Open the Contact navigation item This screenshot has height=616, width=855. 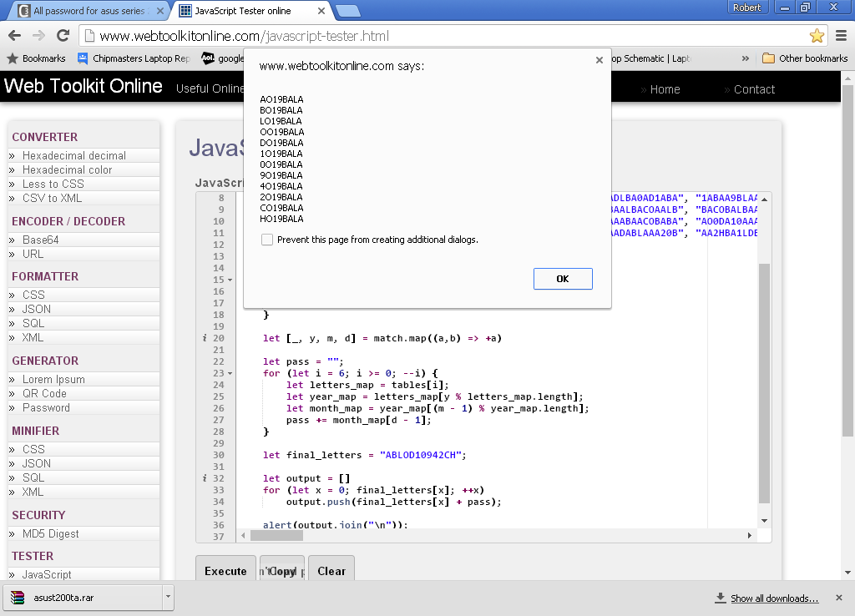pyautogui.click(x=753, y=89)
